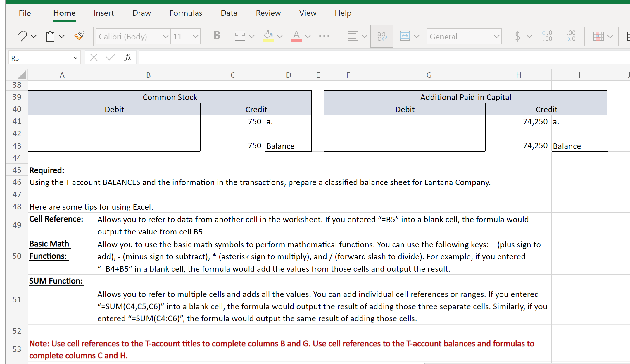Image resolution: width=630 pixels, height=364 pixels.
Task: Click the Accounting Number Format dollar icon
Action: (517, 36)
